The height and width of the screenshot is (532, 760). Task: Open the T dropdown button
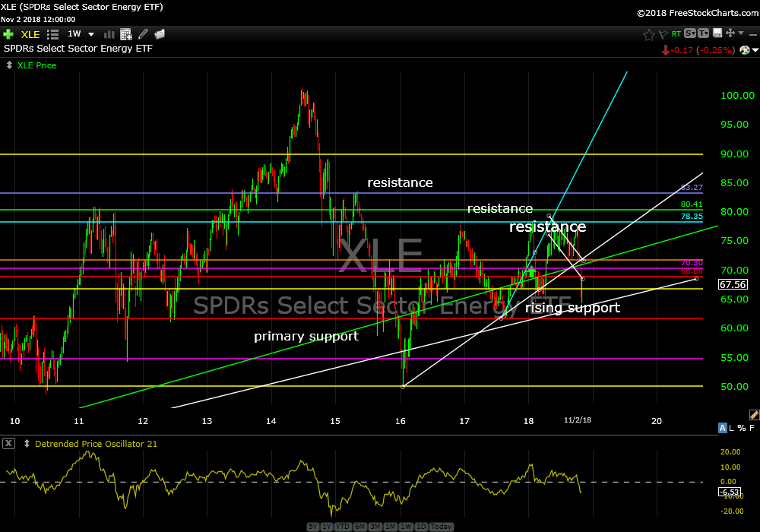pos(703,34)
